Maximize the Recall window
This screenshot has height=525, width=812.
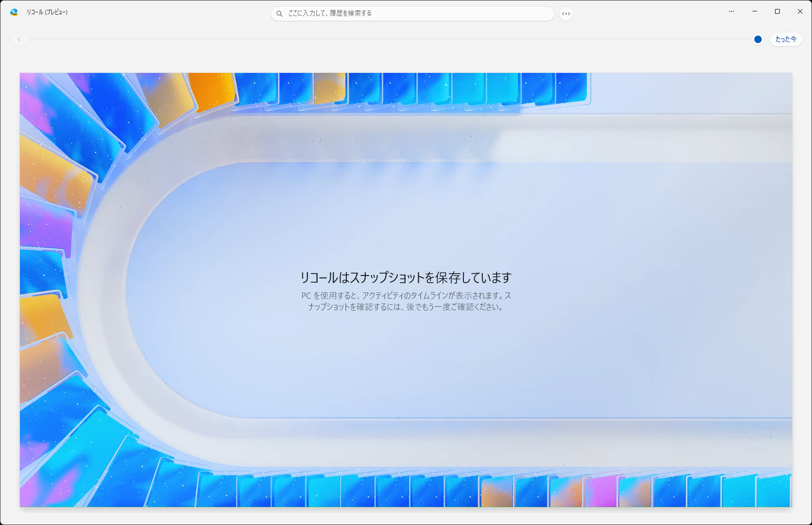coord(777,11)
